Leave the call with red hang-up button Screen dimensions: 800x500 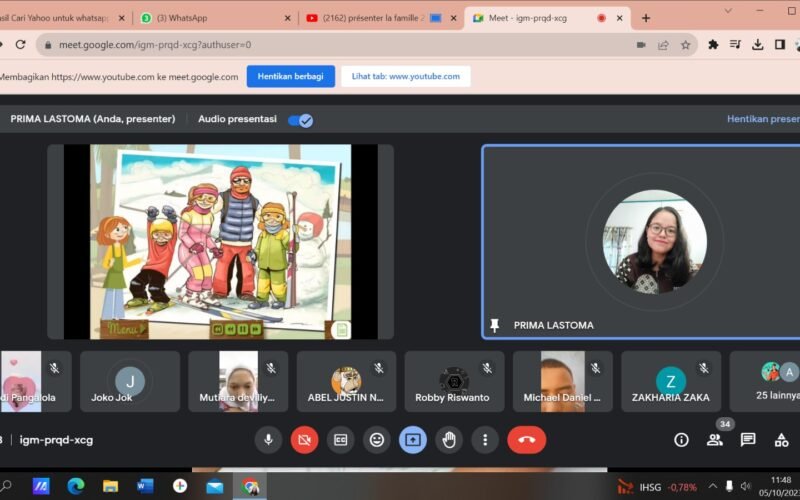click(x=526, y=439)
